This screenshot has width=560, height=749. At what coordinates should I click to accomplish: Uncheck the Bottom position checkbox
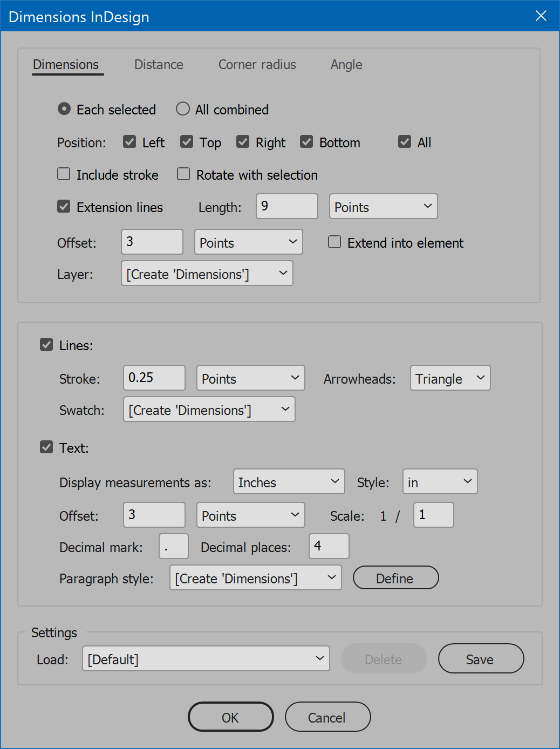point(306,142)
